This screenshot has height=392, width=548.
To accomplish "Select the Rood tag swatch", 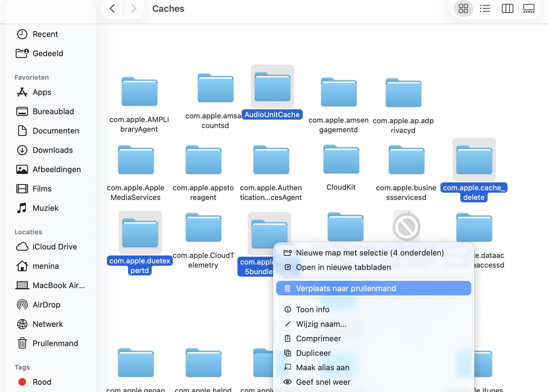I will tap(22, 382).
